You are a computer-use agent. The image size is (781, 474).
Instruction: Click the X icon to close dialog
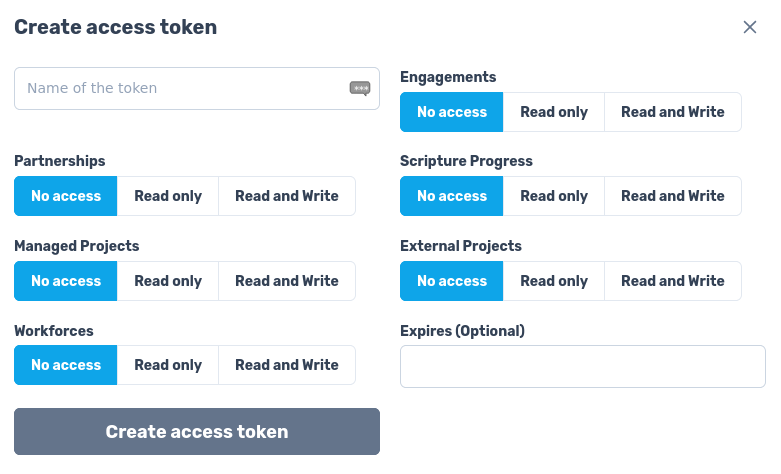click(x=750, y=27)
